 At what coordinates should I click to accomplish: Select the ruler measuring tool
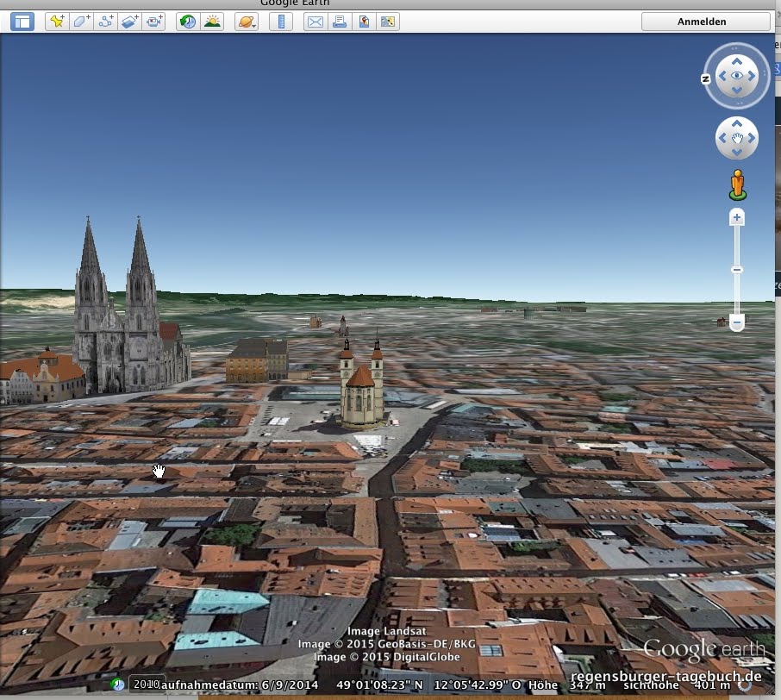tap(281, 22)
